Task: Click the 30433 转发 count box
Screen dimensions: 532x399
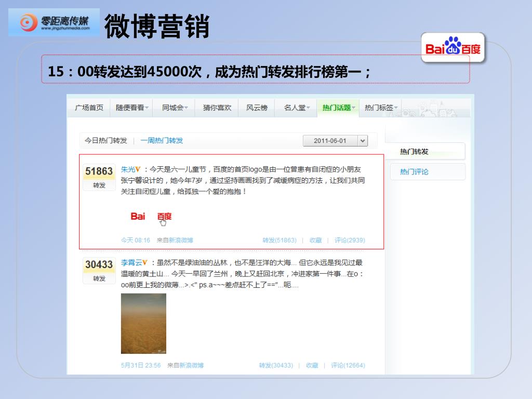Action: coord(99,270)
